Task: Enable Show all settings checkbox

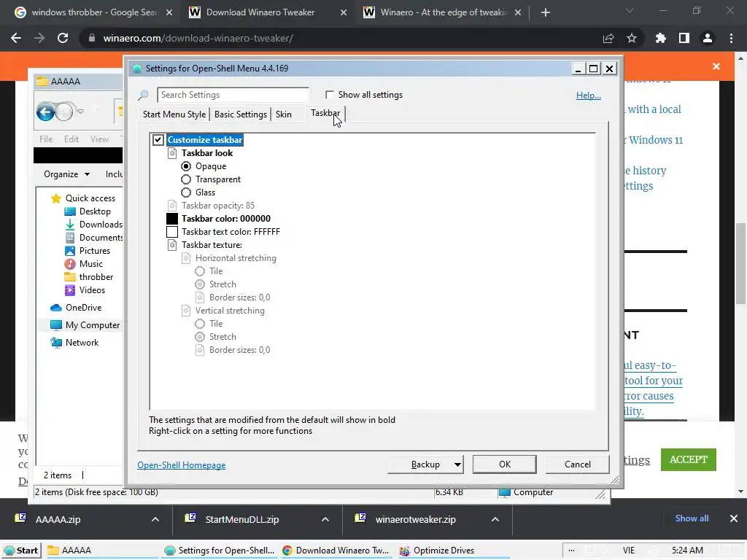Action: [329, 95]
